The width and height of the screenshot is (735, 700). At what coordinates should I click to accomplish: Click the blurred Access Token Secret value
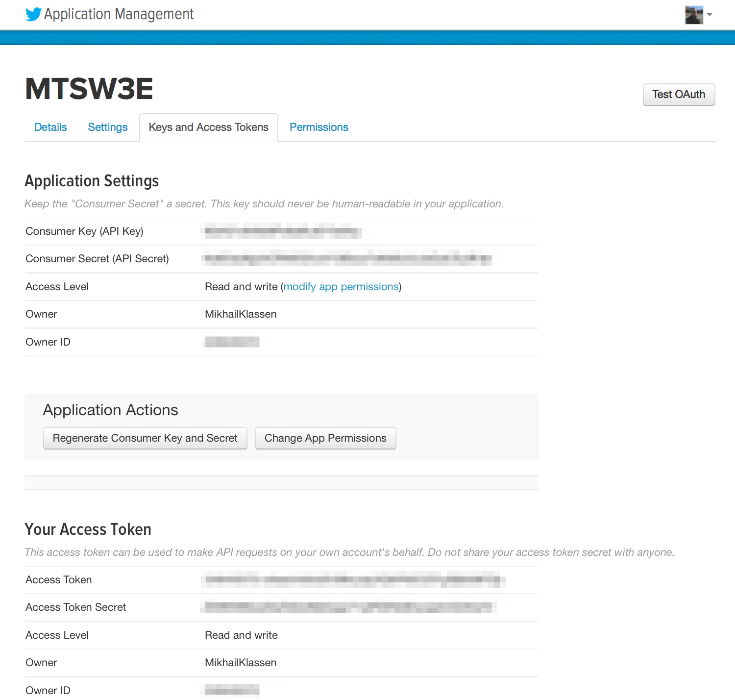point(349,607)
